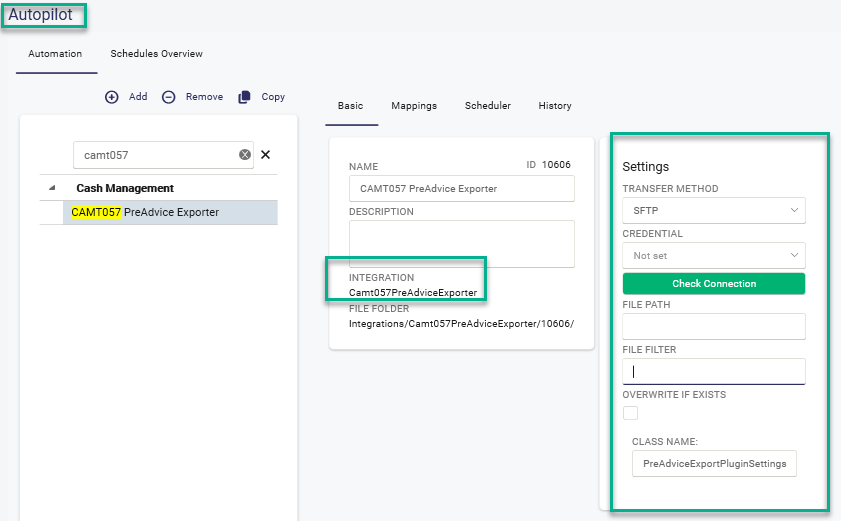Image resolution: width=841 pixels, height=521 pixels.
Task: Toggle the Overwrite If Exists checkbox
Action: click(x=630, y=413)
